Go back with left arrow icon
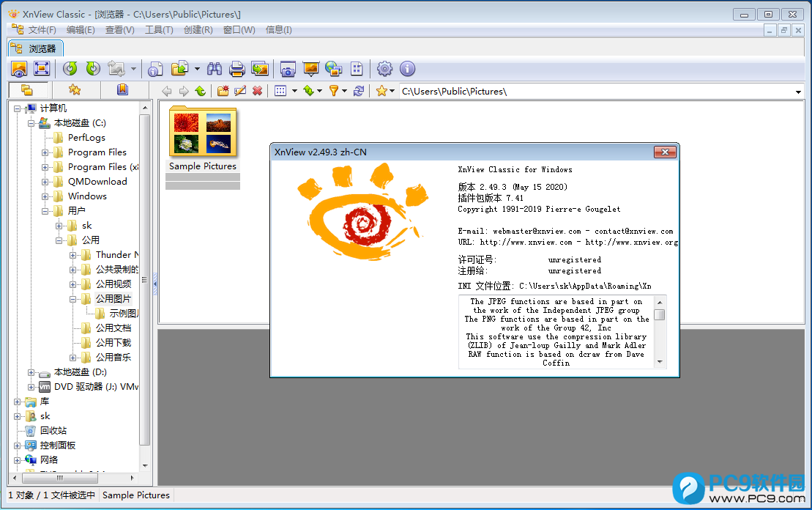 [167, 91]
